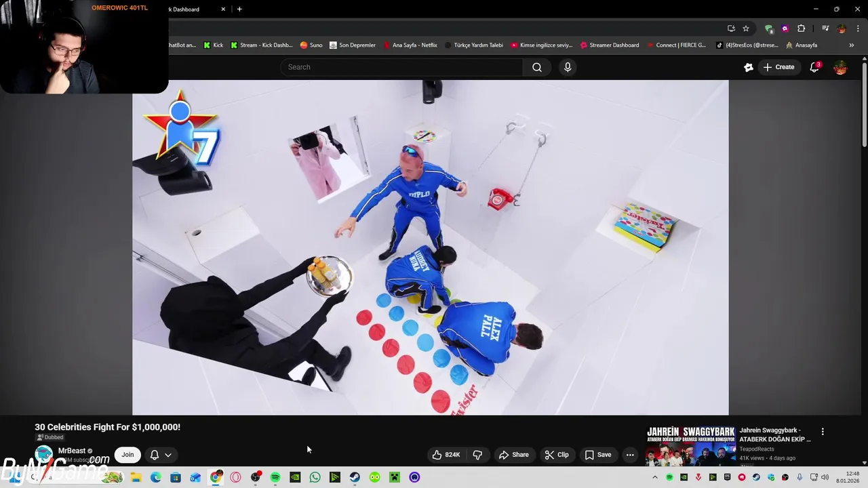Open Jahrein Swaggybark recommended video thumbnail

[690, 446]
